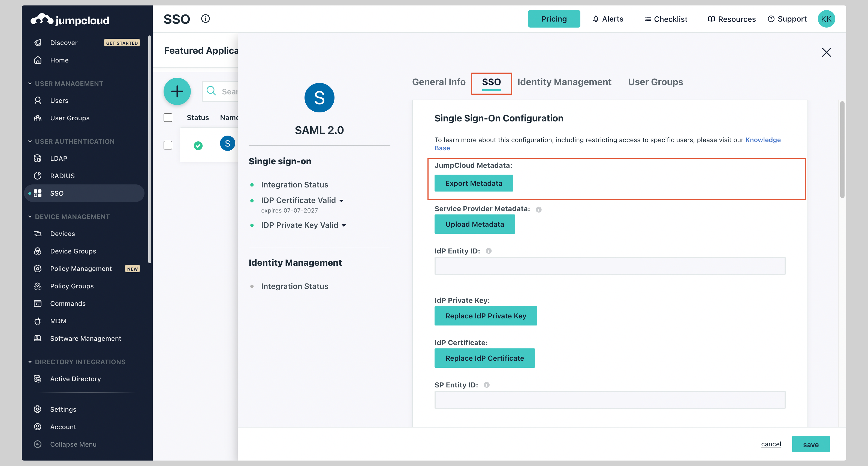Click the JumpCloud logo
This screenshot has height=466, width=868.
pos(70,20)
